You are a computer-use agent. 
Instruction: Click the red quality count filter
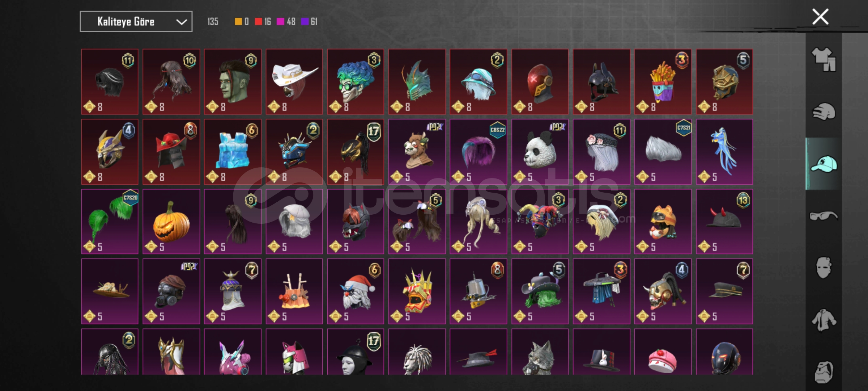click(263, 22)
